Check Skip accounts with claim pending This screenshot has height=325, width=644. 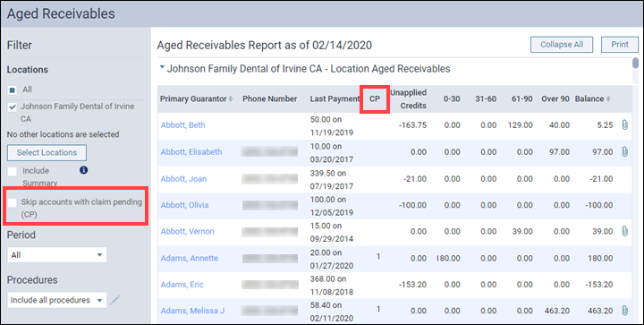(x=13, y=202)
